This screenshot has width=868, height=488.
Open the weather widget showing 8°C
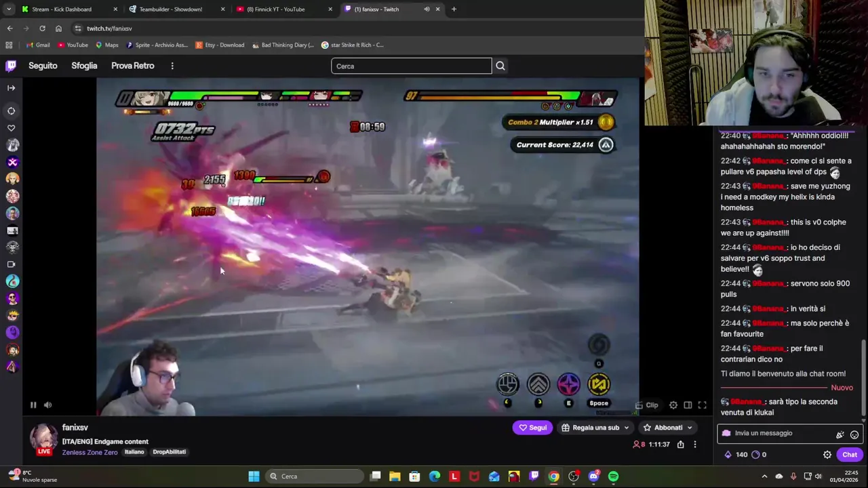click(x=31, y=476)
